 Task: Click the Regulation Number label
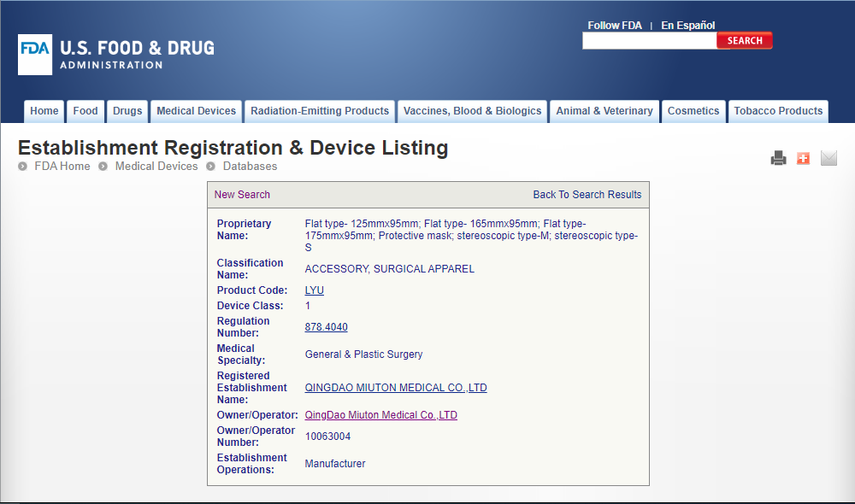[x=243, y=327]
